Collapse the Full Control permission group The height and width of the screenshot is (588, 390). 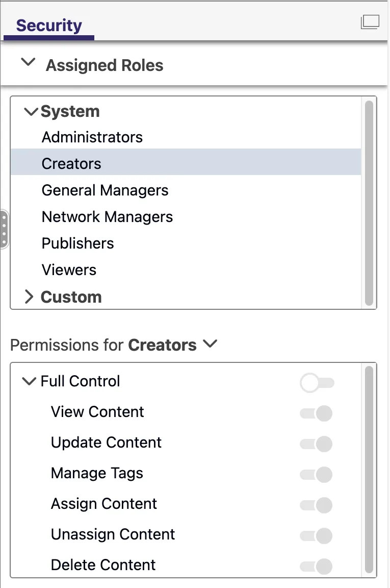[29, 381]
